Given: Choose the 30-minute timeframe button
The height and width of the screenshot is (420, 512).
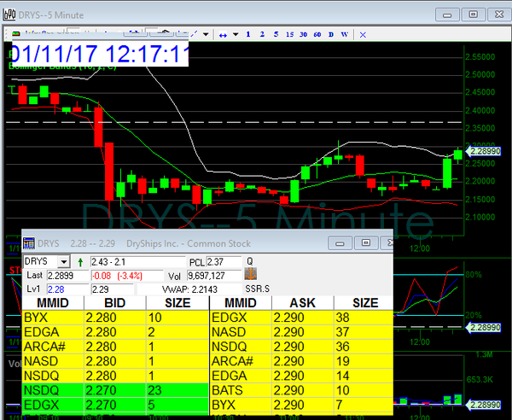Looking at the screenshot, I should click(x=304, y=34).
